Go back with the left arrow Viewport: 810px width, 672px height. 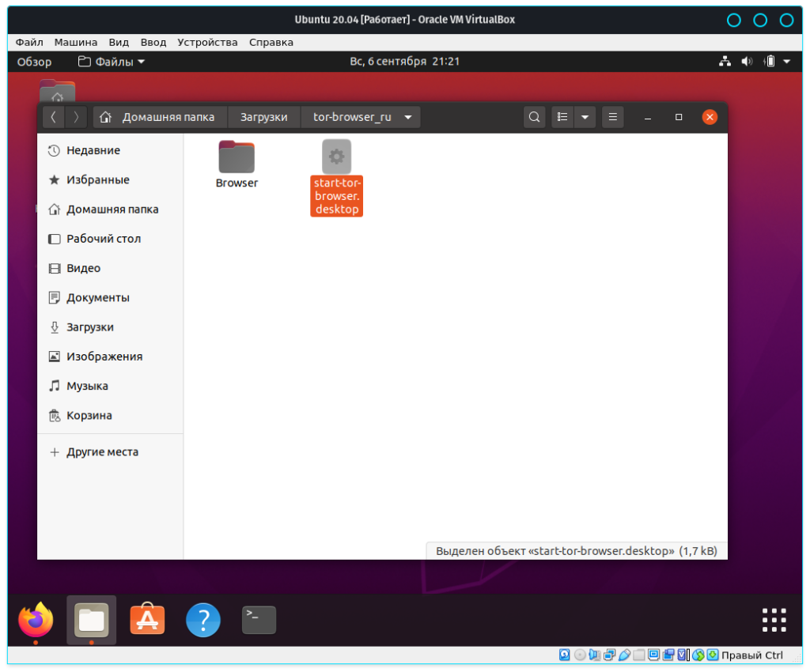(53, 117)
